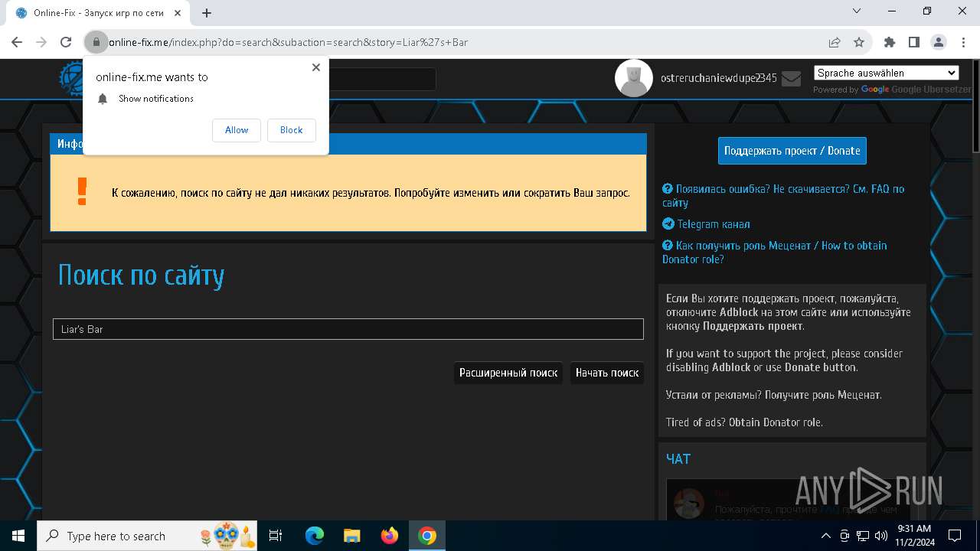Image resolution: width=980 pixels, height=551 pixels.
Task: Allow notifications from online-fix.me
Action: (237, 130)
